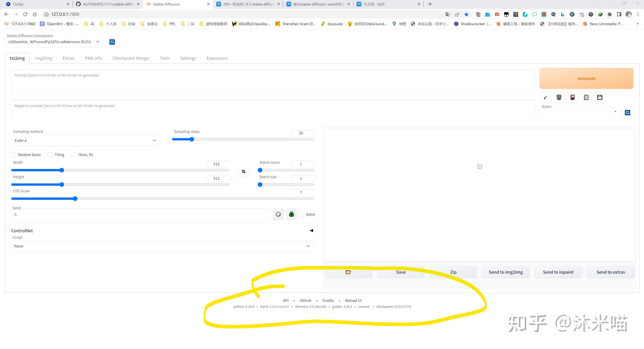644x349 pixels.
Task: Open the Chrome three-dot menu
Action: point(638,14)
